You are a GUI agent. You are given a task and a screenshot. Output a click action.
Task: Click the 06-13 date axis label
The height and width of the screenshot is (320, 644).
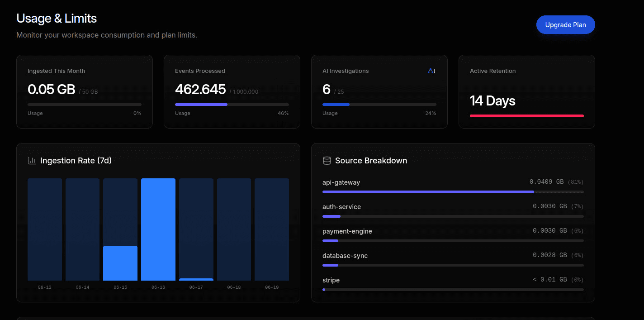45,287
